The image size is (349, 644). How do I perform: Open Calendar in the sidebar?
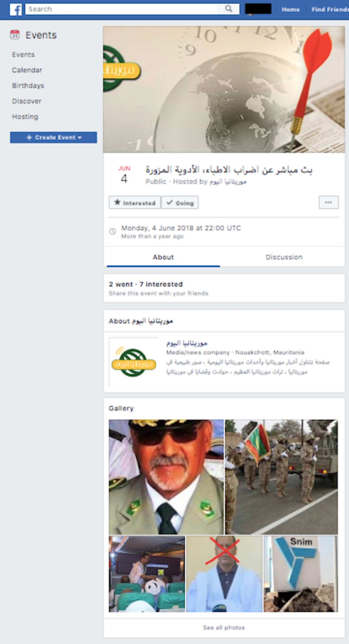click(27, 70)
